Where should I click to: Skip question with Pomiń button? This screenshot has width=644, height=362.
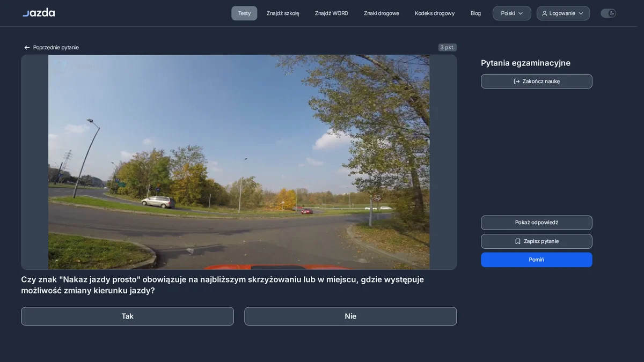537,260
